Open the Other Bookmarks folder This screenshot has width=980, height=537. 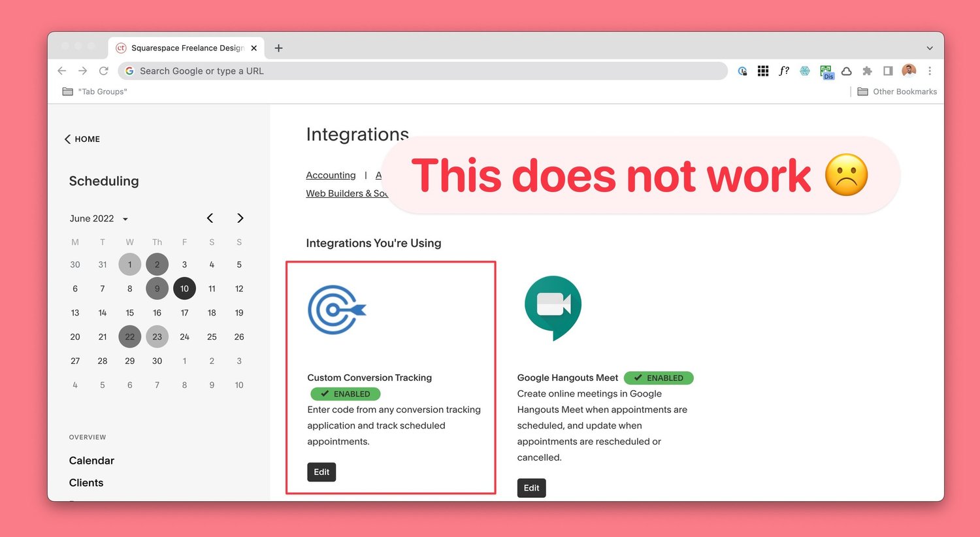(897, 91)
